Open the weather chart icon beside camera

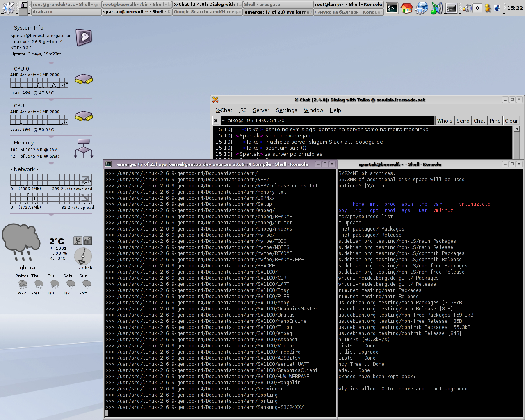tap(78, 241)
